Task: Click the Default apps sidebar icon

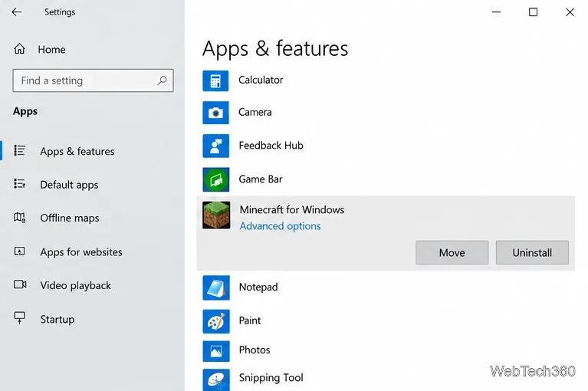Action: 19,184
